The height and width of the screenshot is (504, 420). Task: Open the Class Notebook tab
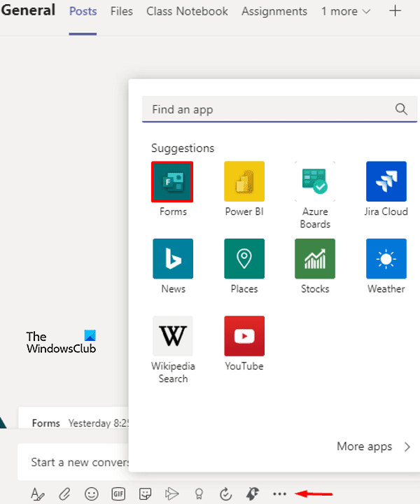[187, 11]
